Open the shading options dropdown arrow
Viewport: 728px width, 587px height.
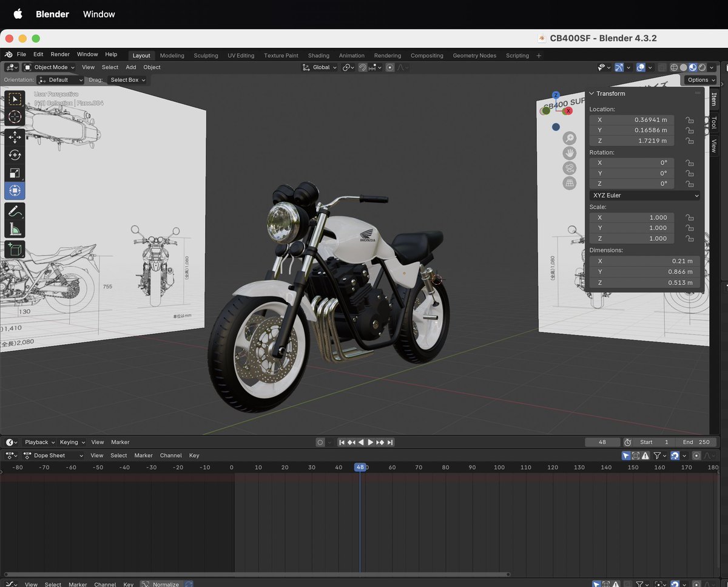[712, 67]
